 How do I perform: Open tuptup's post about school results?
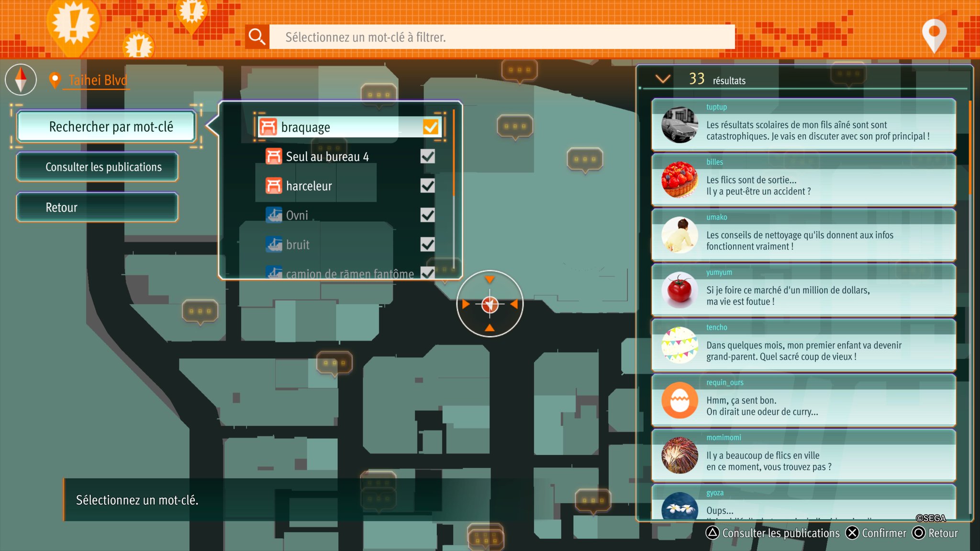(x=803, y=125)
